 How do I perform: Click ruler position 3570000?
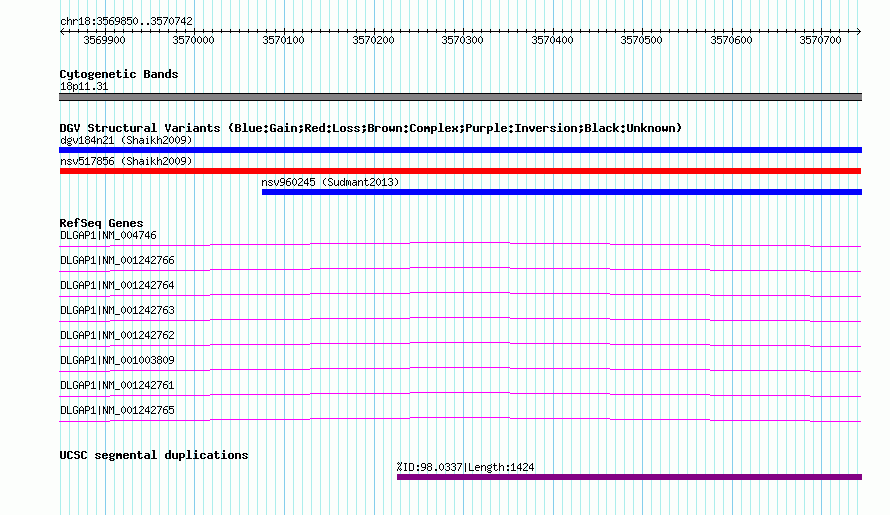(x=194, y=40)
